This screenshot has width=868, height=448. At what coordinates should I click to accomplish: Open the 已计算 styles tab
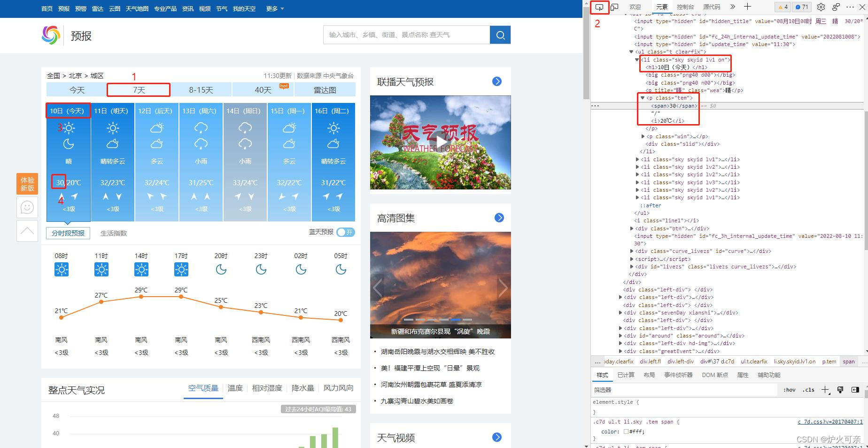[626, 375]
